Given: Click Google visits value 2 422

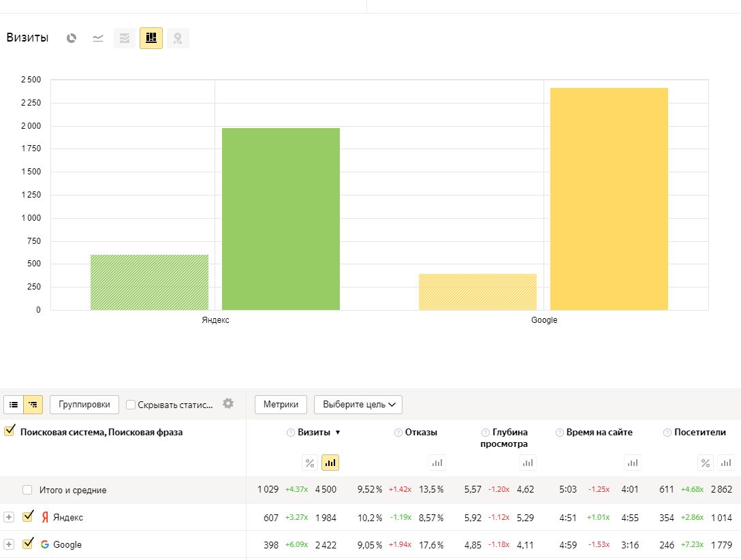Looking at the screenshot, I should pyautogui.click(x=326, y=545).
